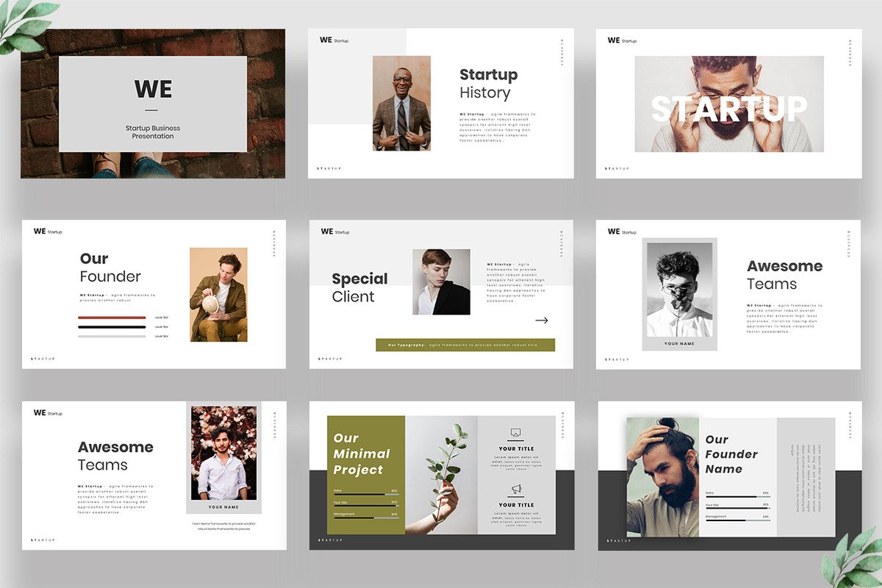Image resolution: width=882 pixels, height=588 pixels.
Task: Click the portrait of man in plaid suit
Action: (x=401, y=103)
